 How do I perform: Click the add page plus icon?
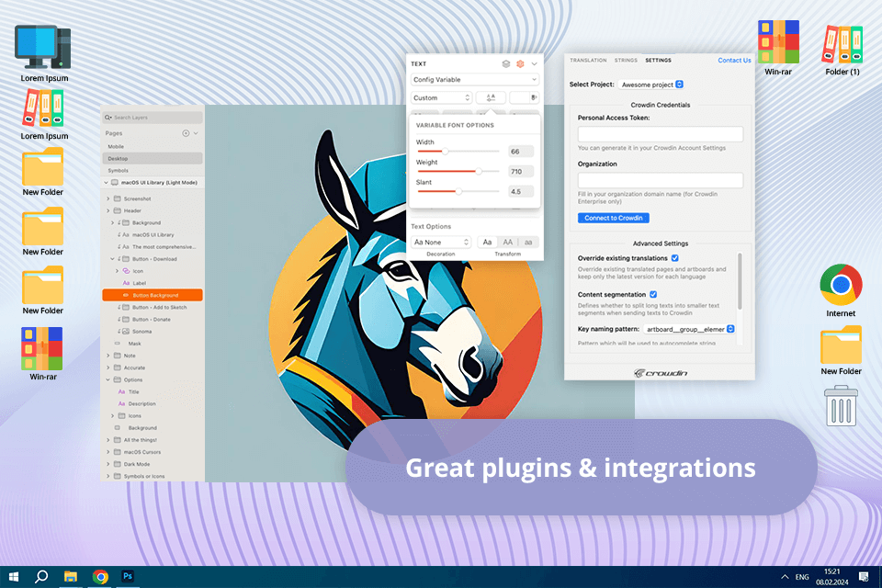186,133
